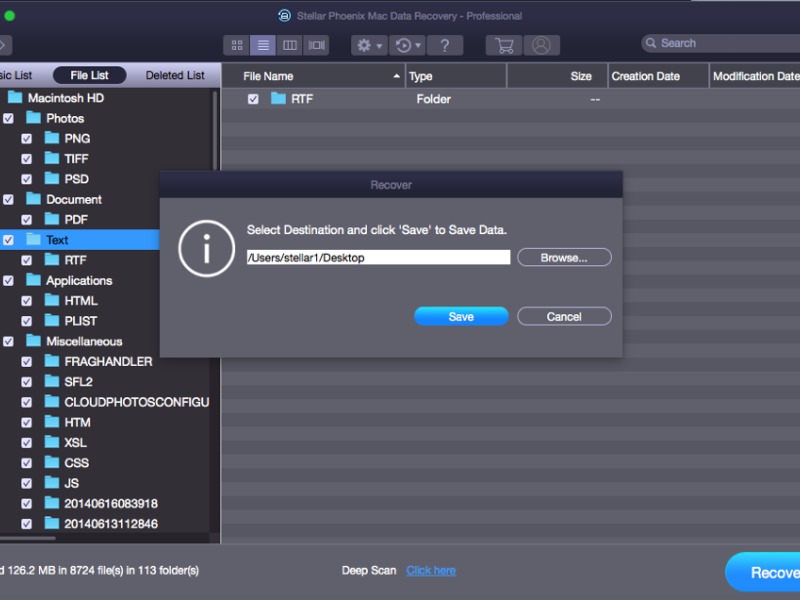Select the PLIST folder in tree
800x600 pixels.
click(x=81, y=321)
